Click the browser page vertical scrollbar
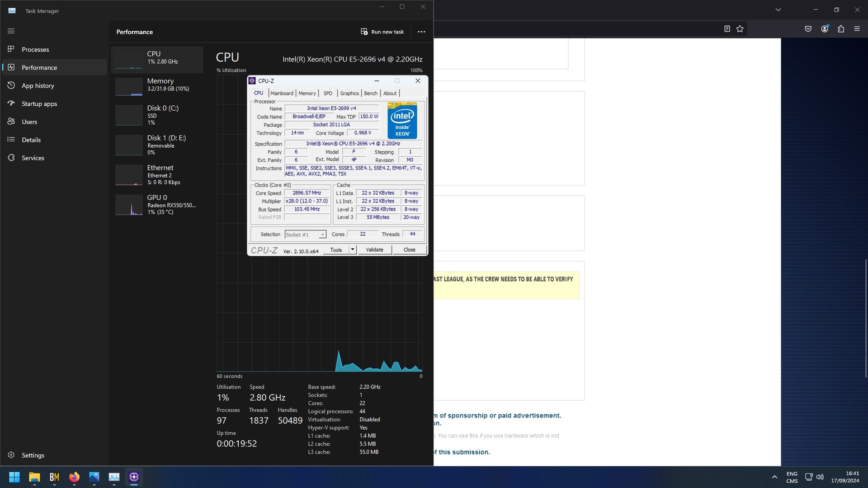 coord(866,318)
